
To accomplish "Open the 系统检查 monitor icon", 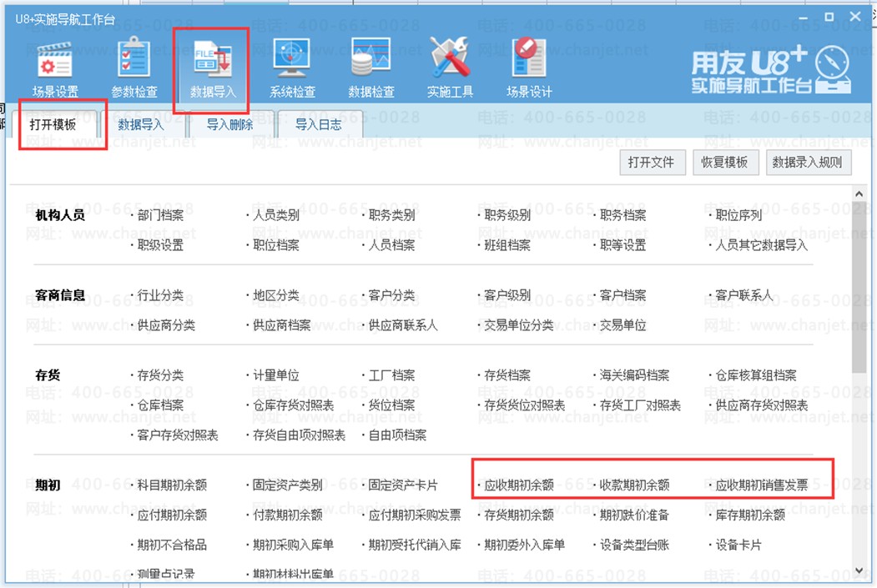I will coord(291,58).
